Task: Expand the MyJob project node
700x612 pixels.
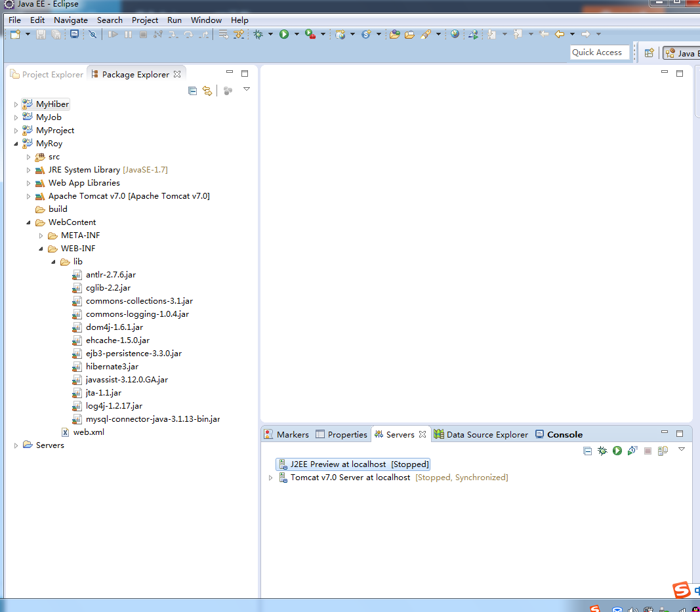Action: tap(16, 117)
